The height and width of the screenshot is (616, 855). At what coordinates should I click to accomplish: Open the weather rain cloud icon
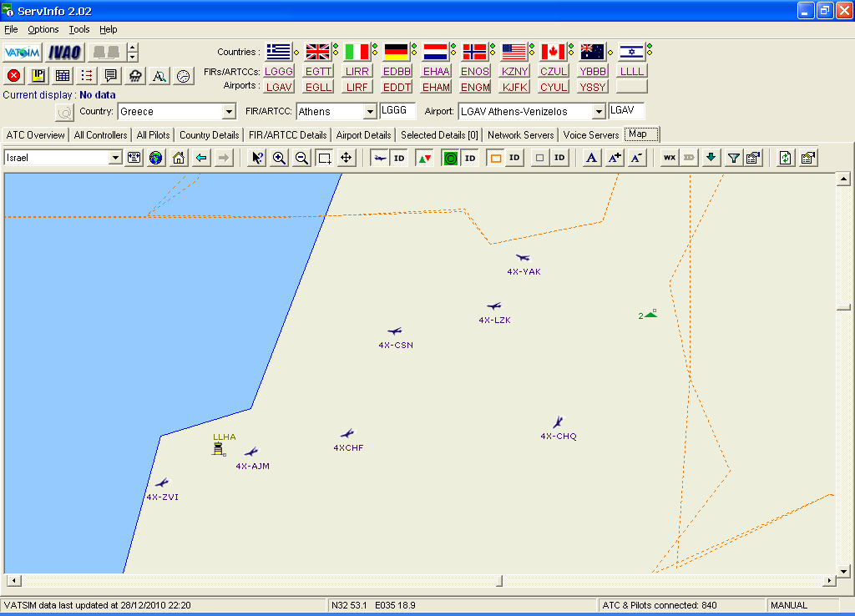coord(134,76)
